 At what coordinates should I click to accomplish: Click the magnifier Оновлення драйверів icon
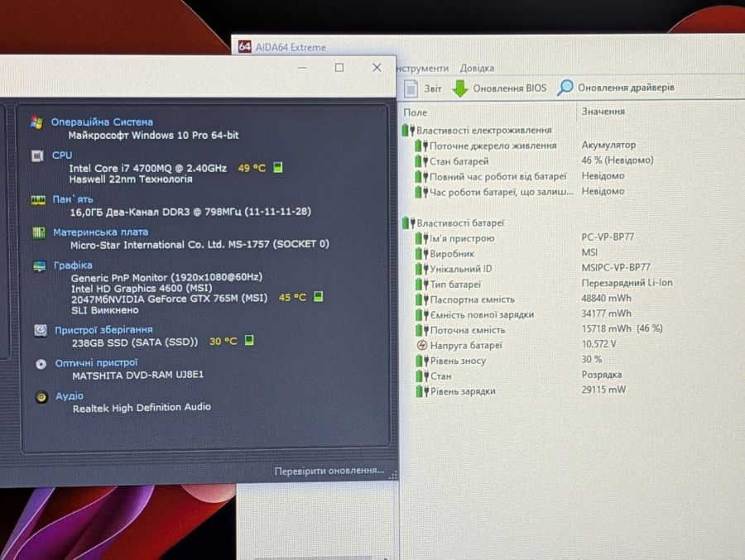point(565,88)
